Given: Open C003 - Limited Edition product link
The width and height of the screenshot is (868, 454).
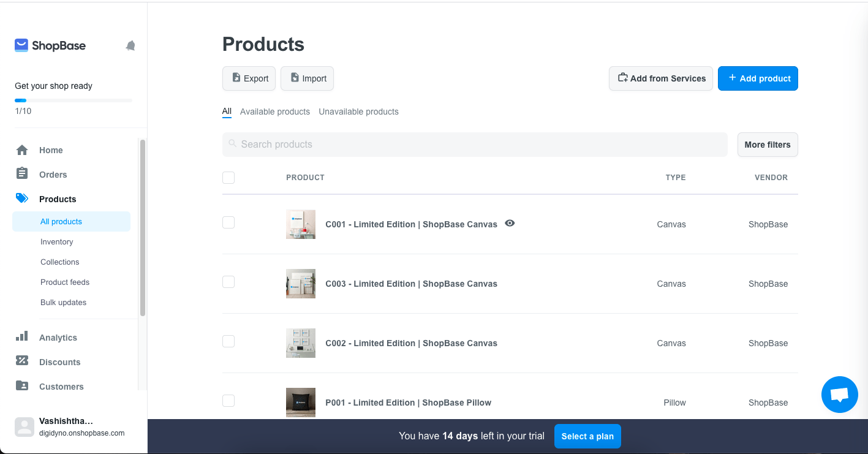Looking at the screenshot, I should click(411, 284).
